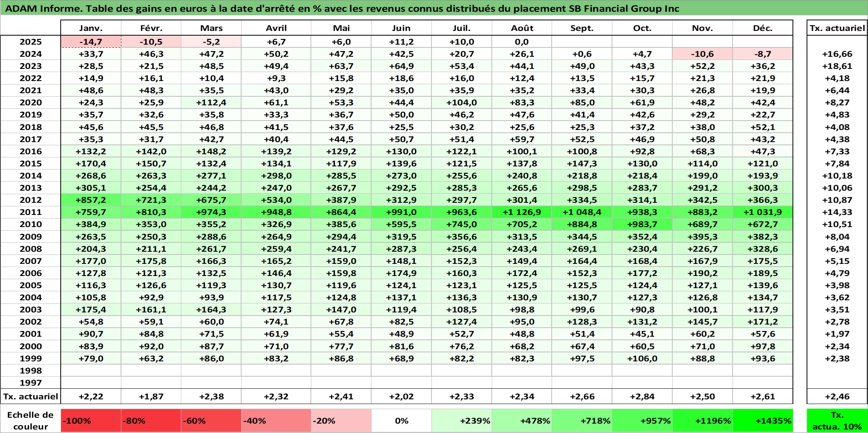Select the empty-row year label 1998
The width and height of the screenshot is (868, 433).
(x=31, y=371)
